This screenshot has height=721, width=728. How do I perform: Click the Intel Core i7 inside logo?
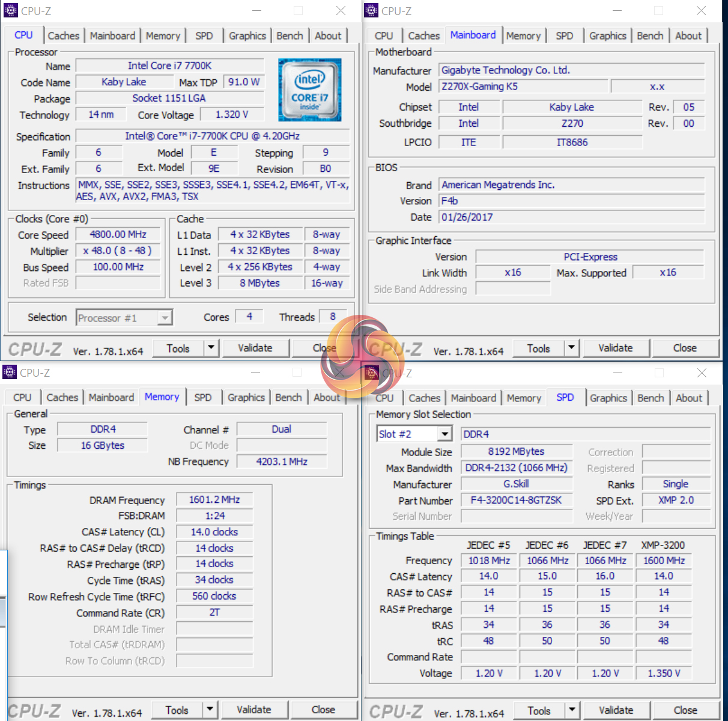pyautogui.click(x=310, y=90)
